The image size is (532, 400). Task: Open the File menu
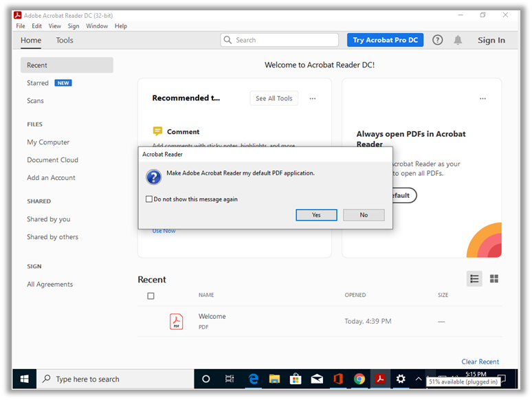tap(21, 26)
